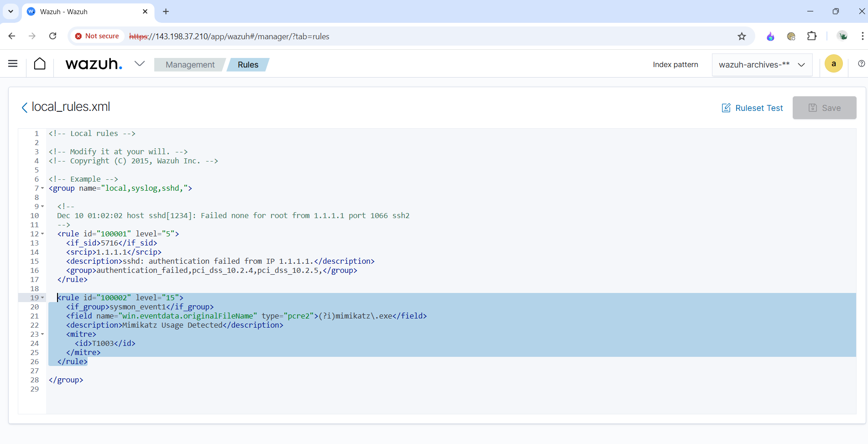Click the address bar URL
868x444 pixels.
229,37
